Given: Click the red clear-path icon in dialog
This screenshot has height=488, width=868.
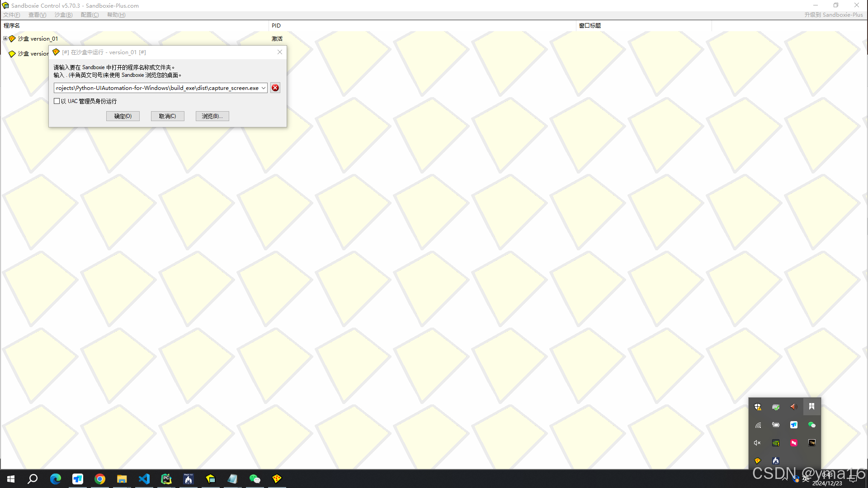Looking at the screenshot, I should [275, 88].
